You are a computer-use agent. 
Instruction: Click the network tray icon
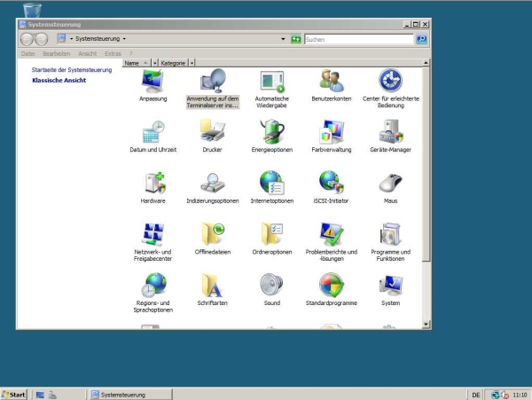click(x=495, y=395)
